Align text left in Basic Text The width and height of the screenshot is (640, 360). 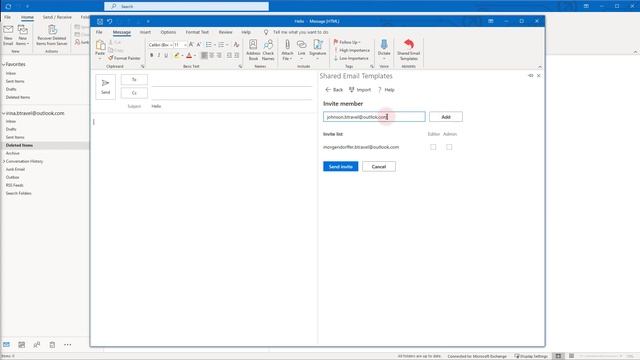[x=204, y=55]
